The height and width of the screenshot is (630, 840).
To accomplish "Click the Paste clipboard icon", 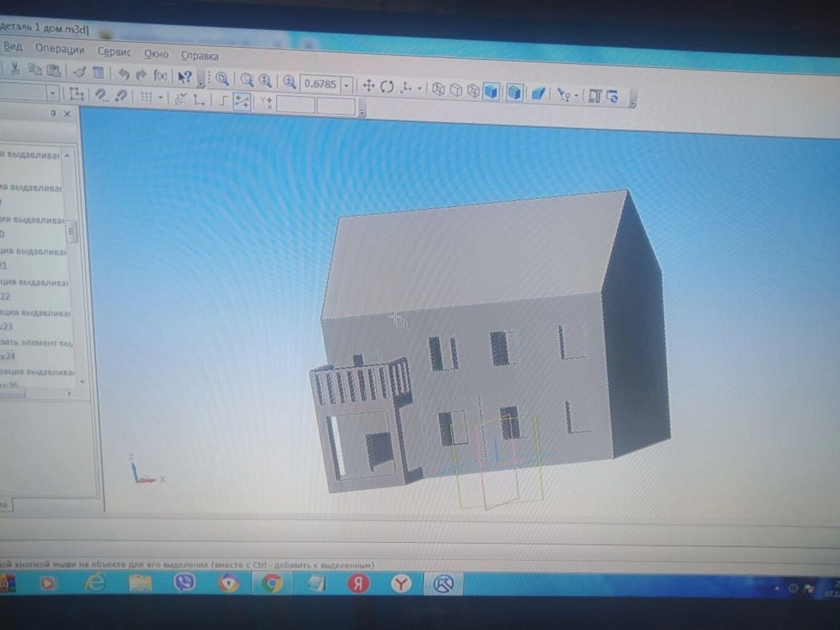I will [x=54, y=70].
